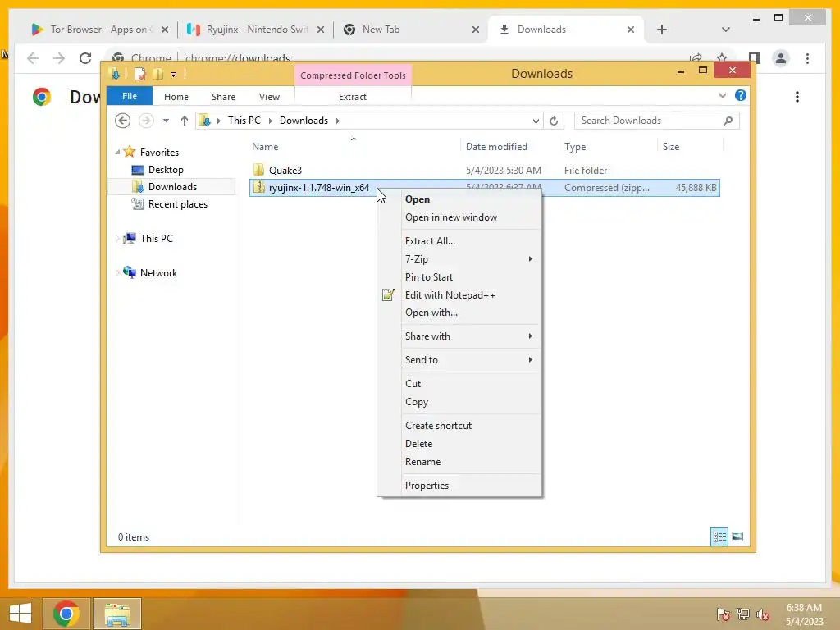The height and width of the screenshot is (630, 840).
Task: Switch to the Share ribbon tab
Action: pos(223,97)
